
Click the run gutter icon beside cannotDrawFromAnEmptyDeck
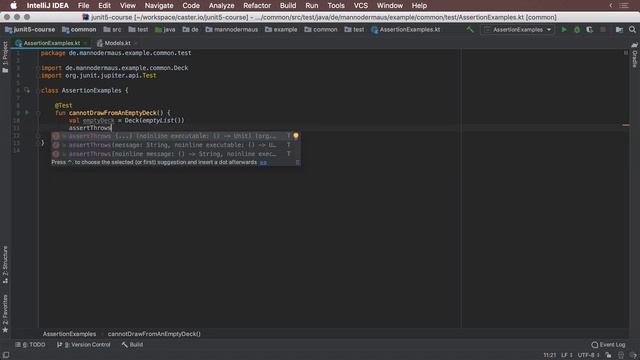pos(27,113)
